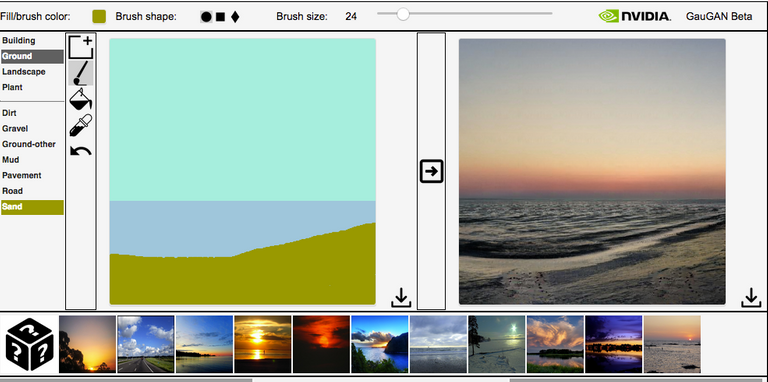Choose the square brush shape

tap(220, 17)
